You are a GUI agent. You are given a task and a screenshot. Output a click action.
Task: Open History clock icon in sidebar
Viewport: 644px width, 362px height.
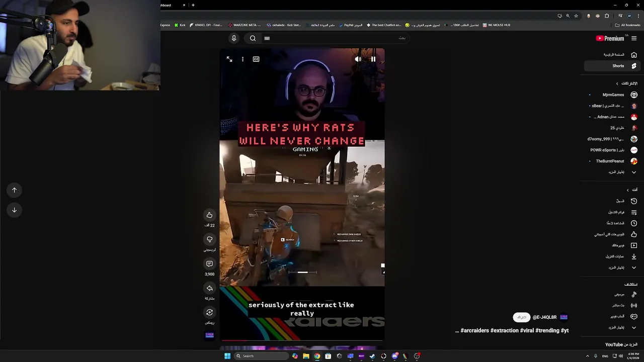[634, 201]
